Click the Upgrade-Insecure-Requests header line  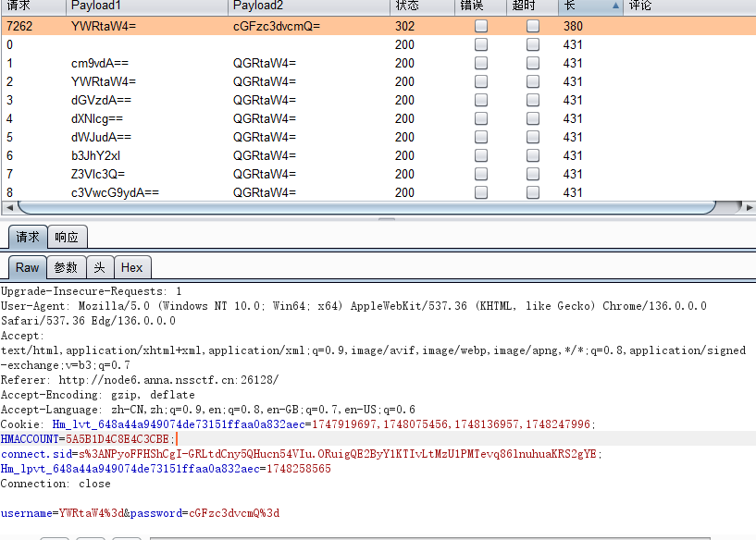(x=91, y=291)
